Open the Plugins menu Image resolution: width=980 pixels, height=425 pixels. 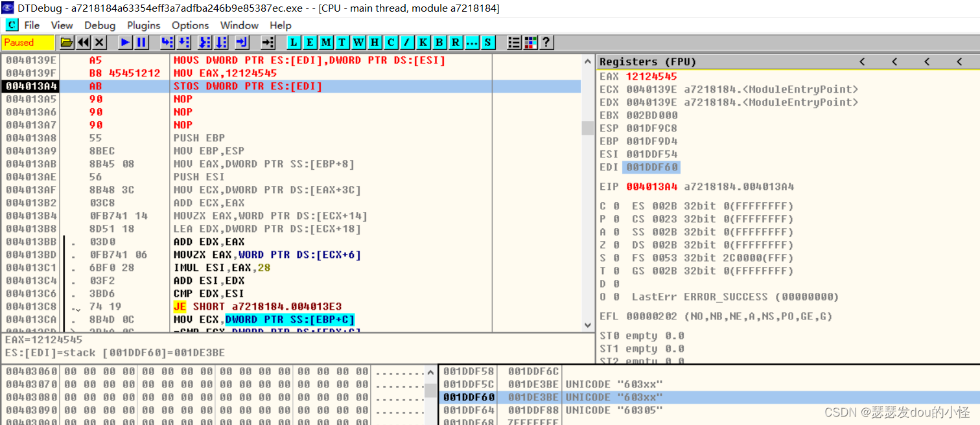click(143, 25)
